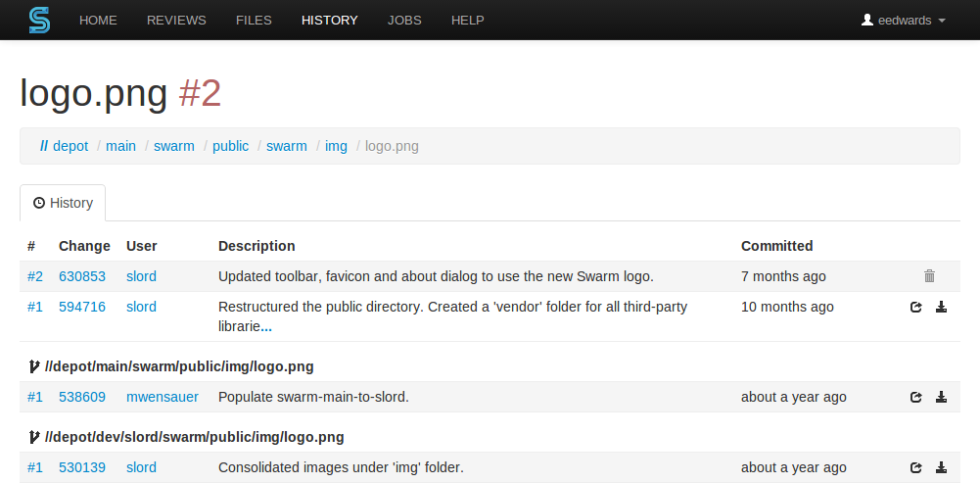Image resolution: width=980 pixels, height=483 pixels.
Task: Open user slord in change 530139 row
Action: pyautogui.click(x=141, y=467)
